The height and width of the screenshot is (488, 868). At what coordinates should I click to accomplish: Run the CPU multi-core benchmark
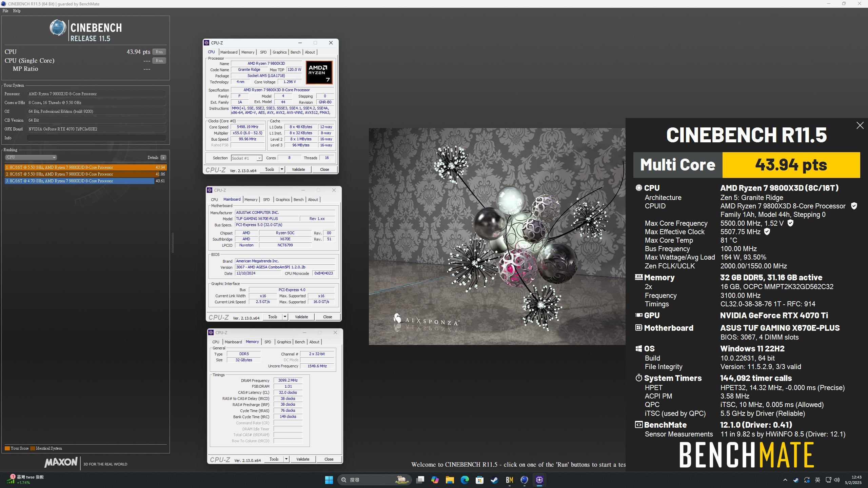(159, 52)
